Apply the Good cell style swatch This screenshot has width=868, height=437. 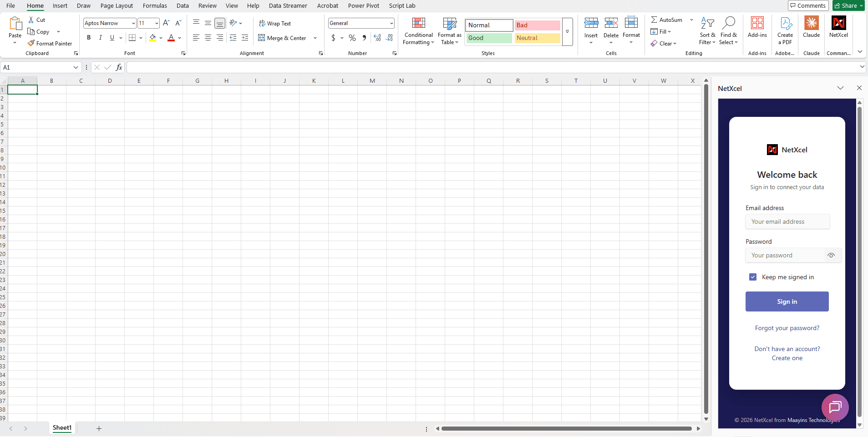[489, 38]
